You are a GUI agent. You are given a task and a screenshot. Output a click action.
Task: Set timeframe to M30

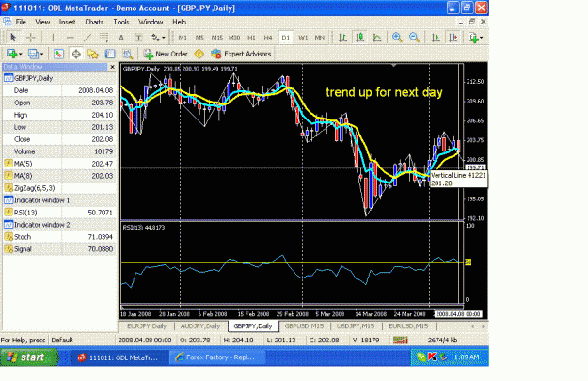coord(234,38)
